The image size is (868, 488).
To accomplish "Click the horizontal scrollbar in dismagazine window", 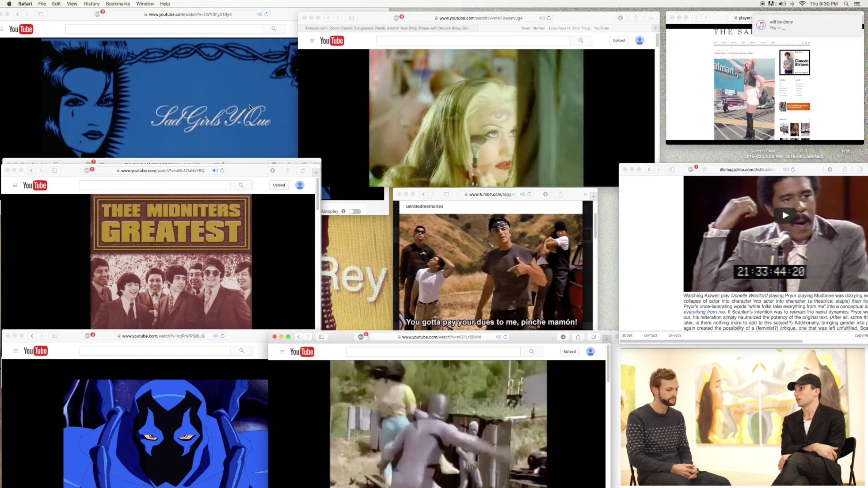I will coord(711,341).
